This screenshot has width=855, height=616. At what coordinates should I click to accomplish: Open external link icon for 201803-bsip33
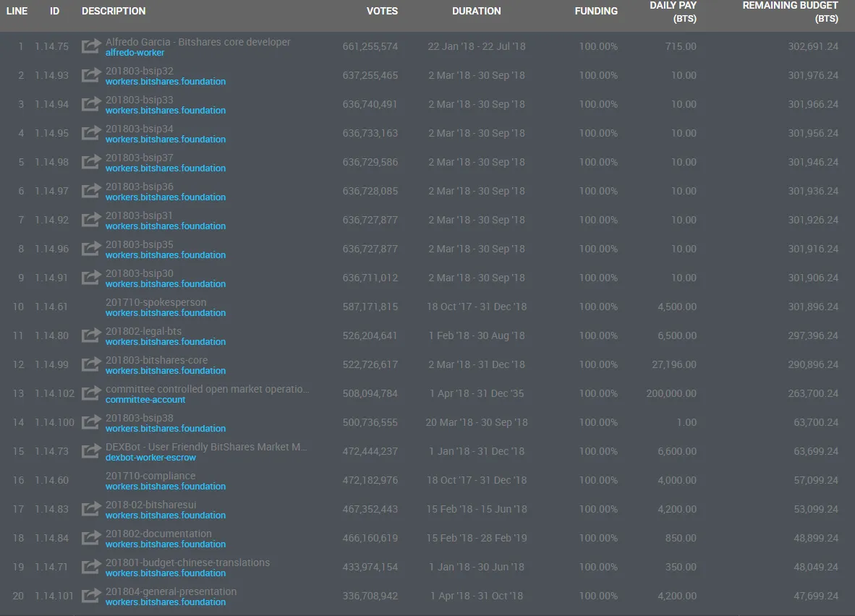click(x=91, y=103)
